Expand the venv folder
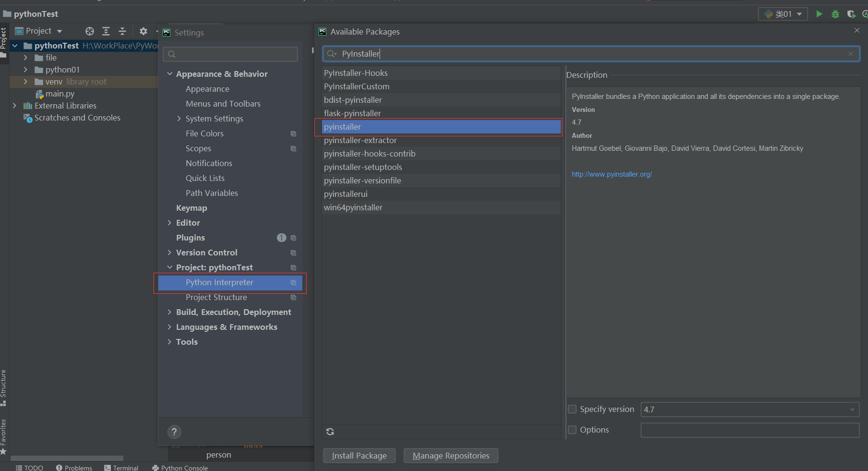 [x=25, y=82]
